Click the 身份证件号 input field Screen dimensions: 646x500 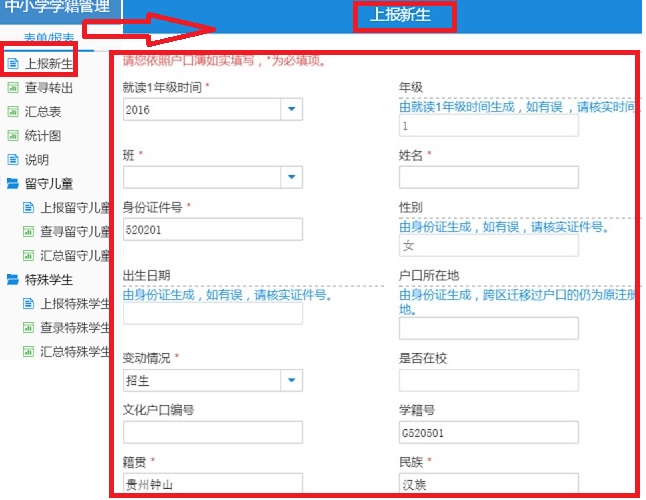pos(213,229)
